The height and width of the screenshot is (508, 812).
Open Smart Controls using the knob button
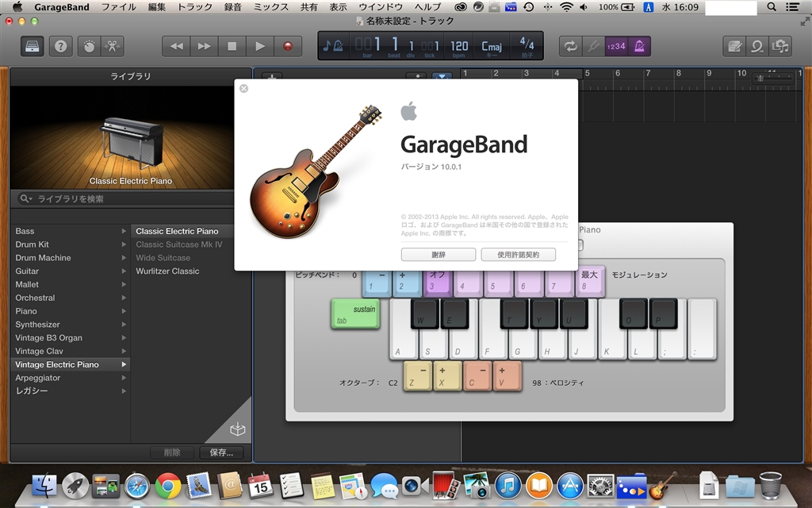tap(89, 46)
